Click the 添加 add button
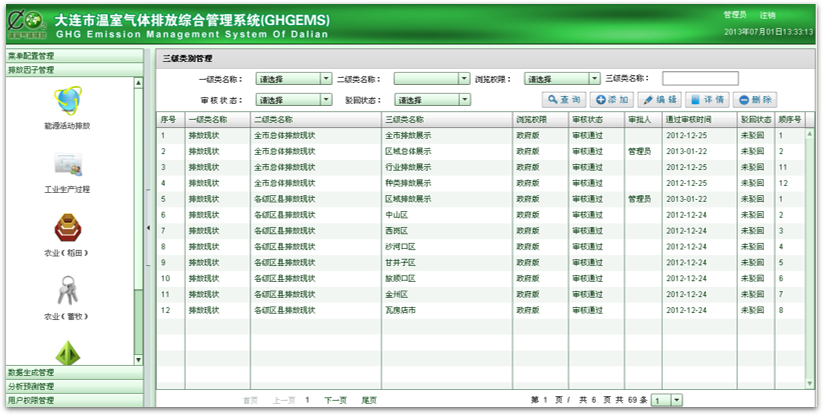 point(611,100)
